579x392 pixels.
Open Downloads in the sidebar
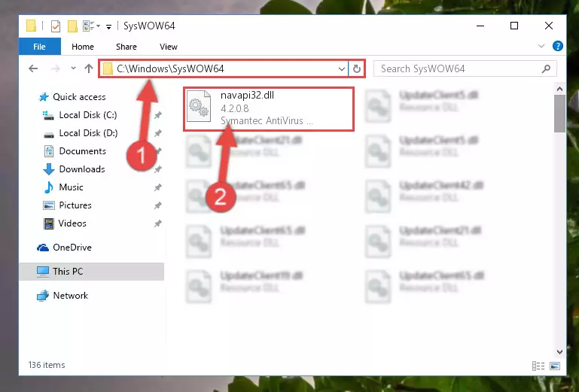point(82,169)
